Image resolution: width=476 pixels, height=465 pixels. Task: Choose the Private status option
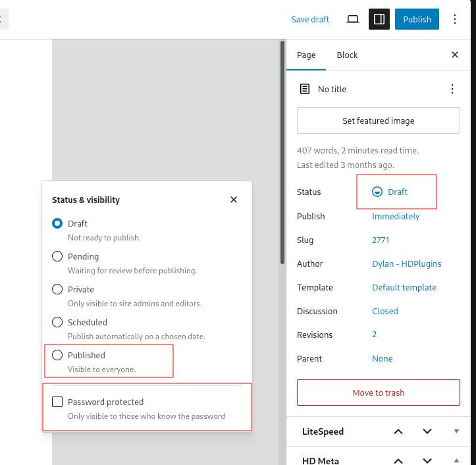tap(57, 289)
